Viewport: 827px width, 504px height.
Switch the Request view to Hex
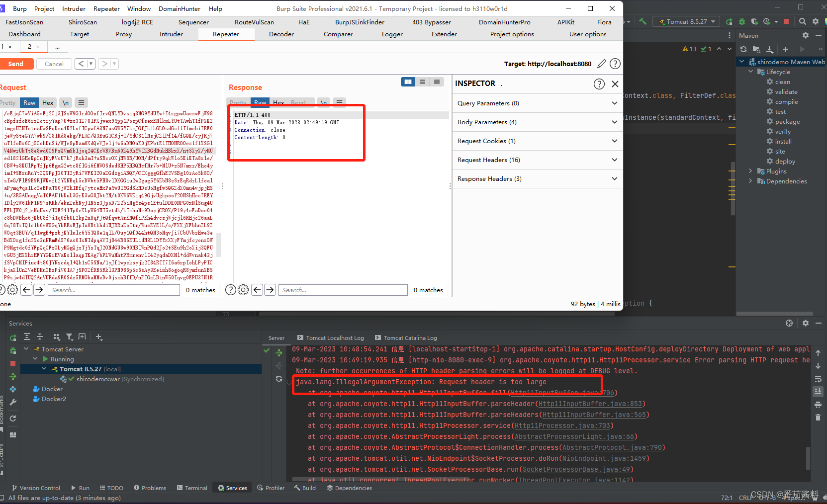coord(48,103)
